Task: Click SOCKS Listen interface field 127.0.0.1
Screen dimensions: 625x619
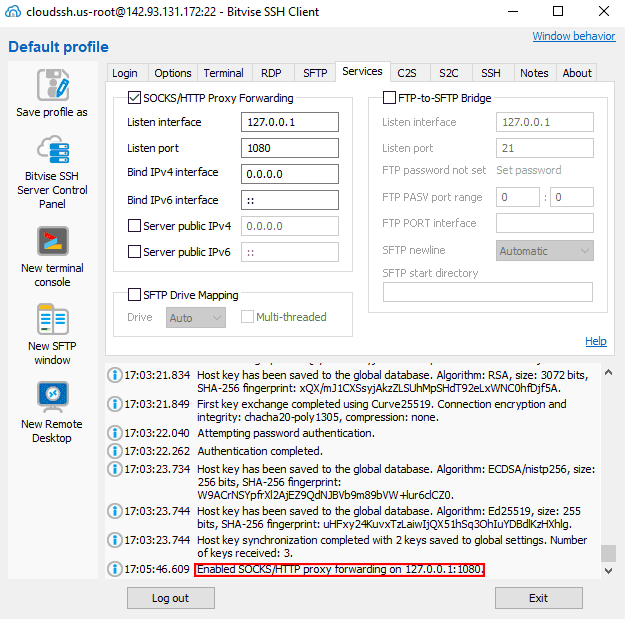Action: point(290,122)
